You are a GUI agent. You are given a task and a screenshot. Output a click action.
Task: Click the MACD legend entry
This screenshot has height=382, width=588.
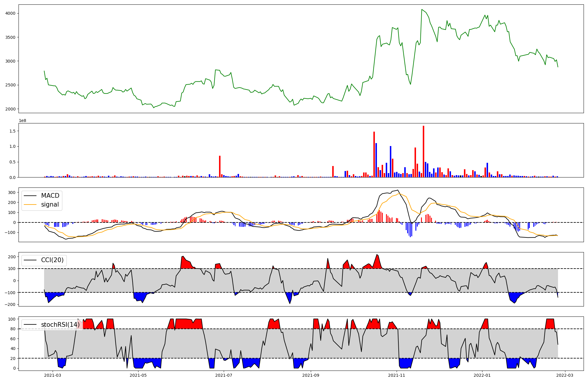(x=50, y=196)
